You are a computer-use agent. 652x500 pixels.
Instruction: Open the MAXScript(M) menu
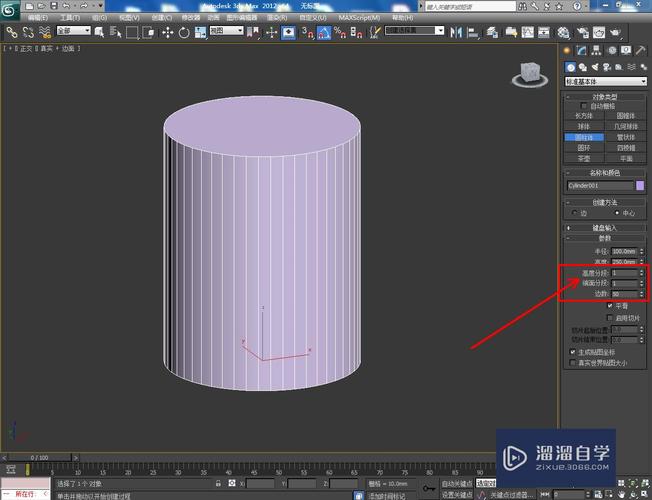[x=357, y=18]
